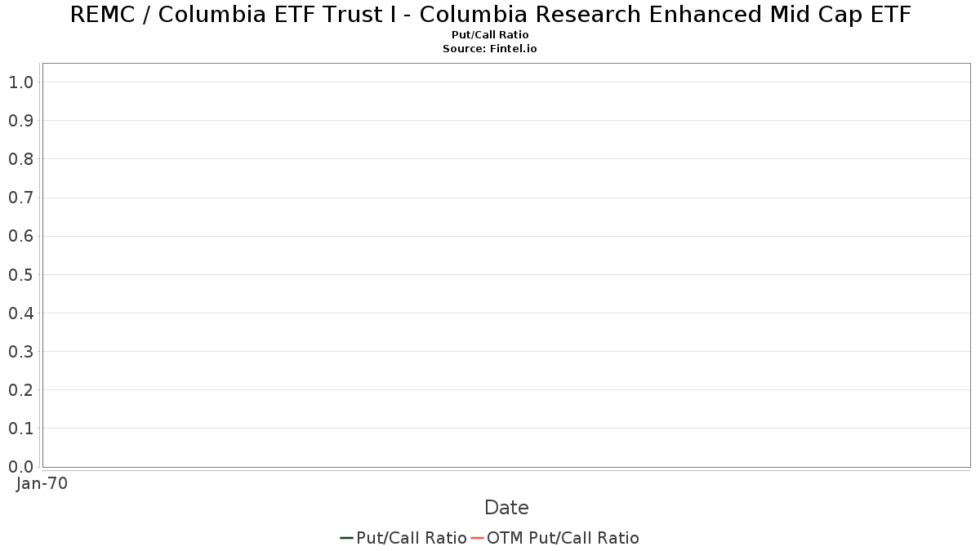This screenshot has width=980, height=551.
Task: Click the 0.9 y-axis label
Action: tap(20, 121)
